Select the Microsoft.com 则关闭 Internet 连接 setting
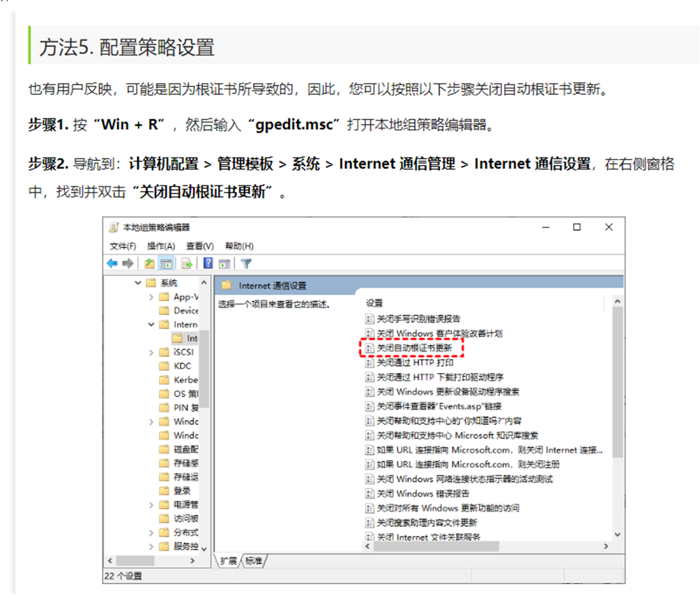This screenshot has height=598, width=700. pos(489,450)
